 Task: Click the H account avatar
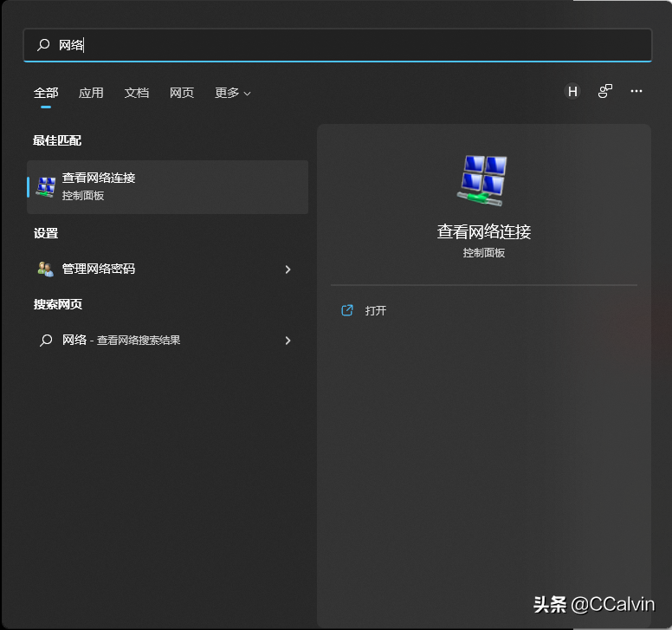[x=572, y=91]
